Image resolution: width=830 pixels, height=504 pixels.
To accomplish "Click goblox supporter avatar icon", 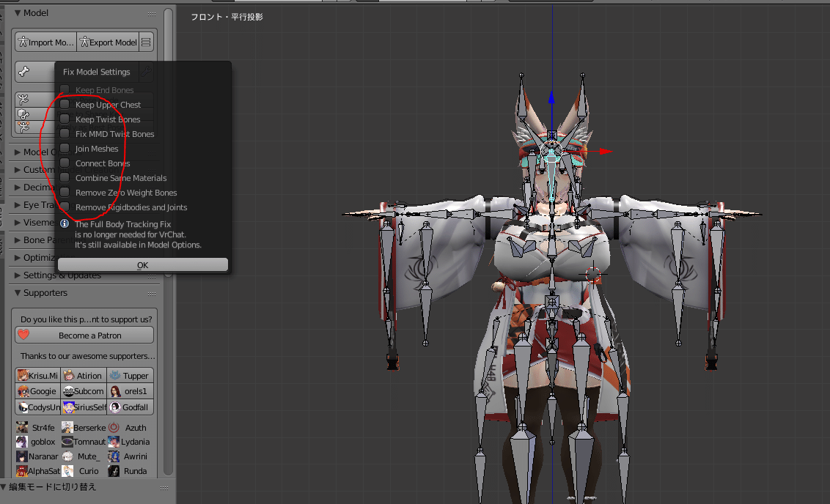I will (22, 442).
